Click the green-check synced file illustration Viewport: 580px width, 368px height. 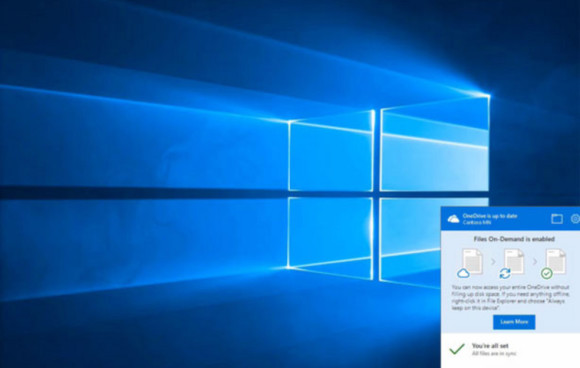pos(554,263)
